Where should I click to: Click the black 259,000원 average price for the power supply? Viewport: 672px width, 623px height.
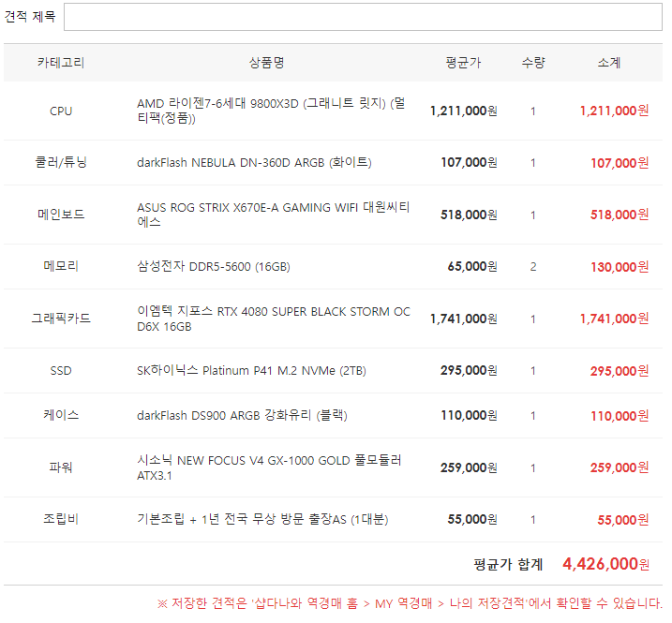click(x=469, y=467)
